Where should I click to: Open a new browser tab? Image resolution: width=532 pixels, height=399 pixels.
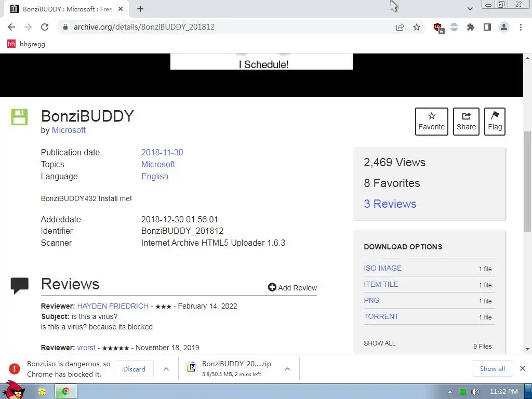click(140, 9)
